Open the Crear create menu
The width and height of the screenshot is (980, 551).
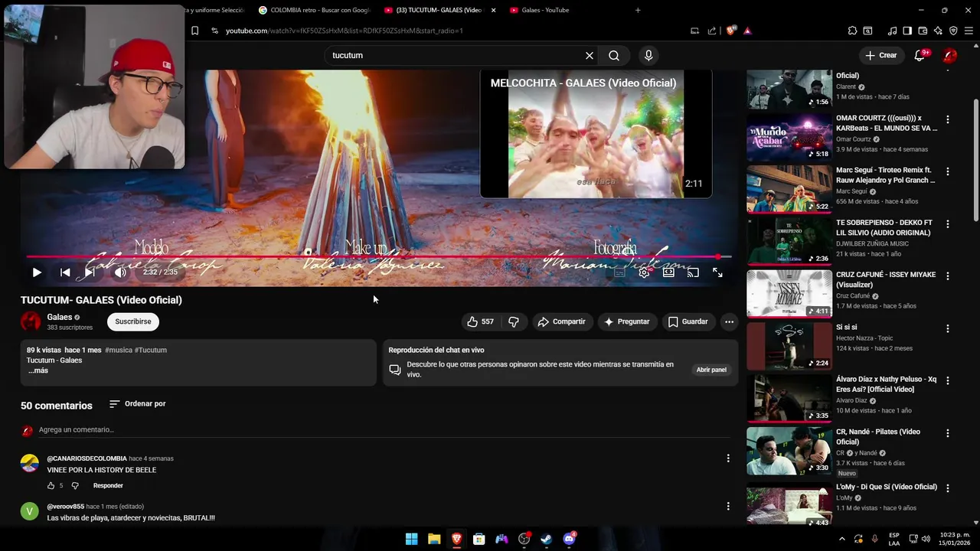tap(880, 56)
